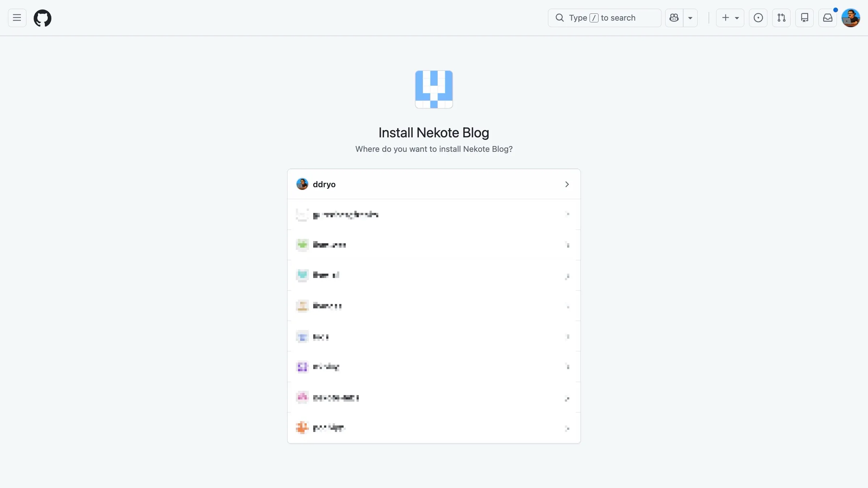Expand the dropdown arrow beside the Copilot icon

(690, 18)
